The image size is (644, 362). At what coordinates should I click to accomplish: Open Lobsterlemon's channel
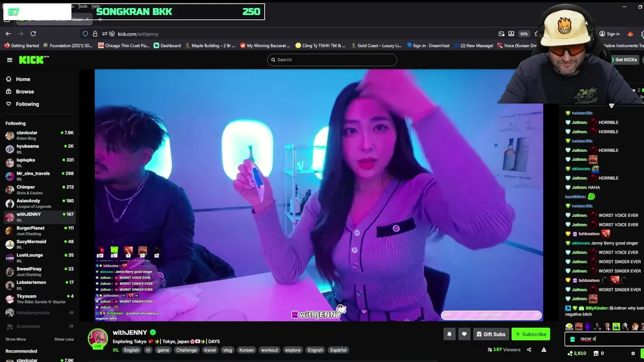point(39,285)
